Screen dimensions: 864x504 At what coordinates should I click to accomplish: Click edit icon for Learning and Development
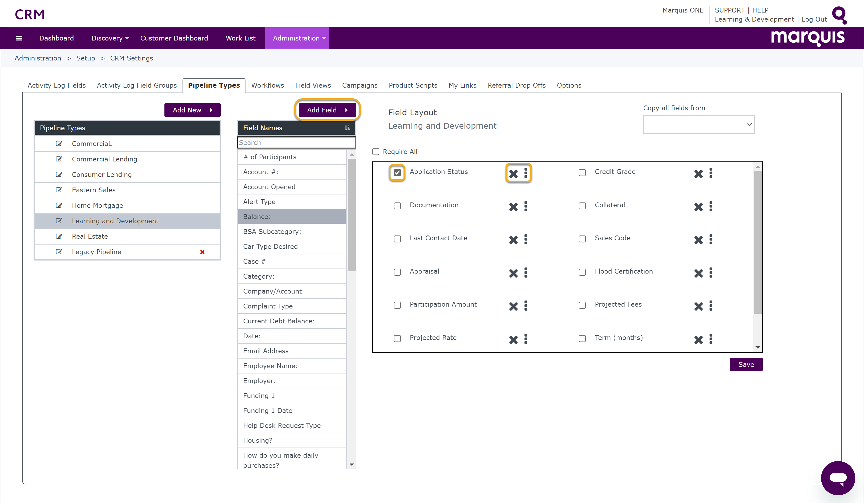point(59,221)
